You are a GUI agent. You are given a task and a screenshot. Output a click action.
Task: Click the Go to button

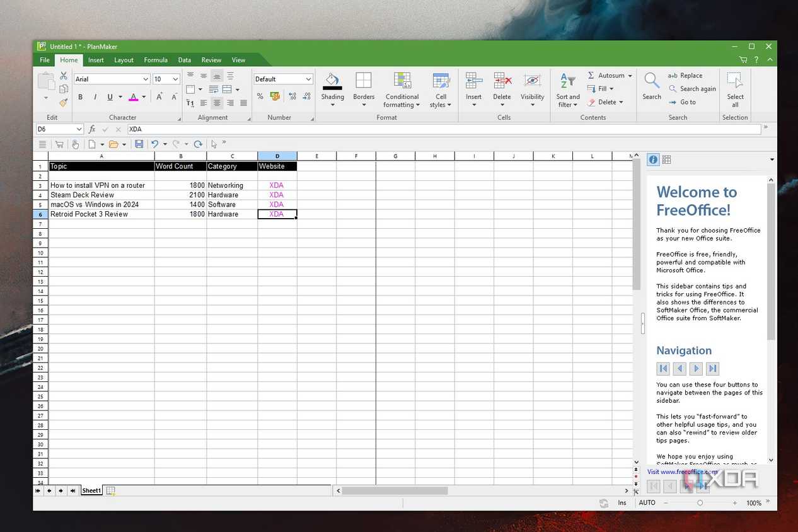coord(683,102)
